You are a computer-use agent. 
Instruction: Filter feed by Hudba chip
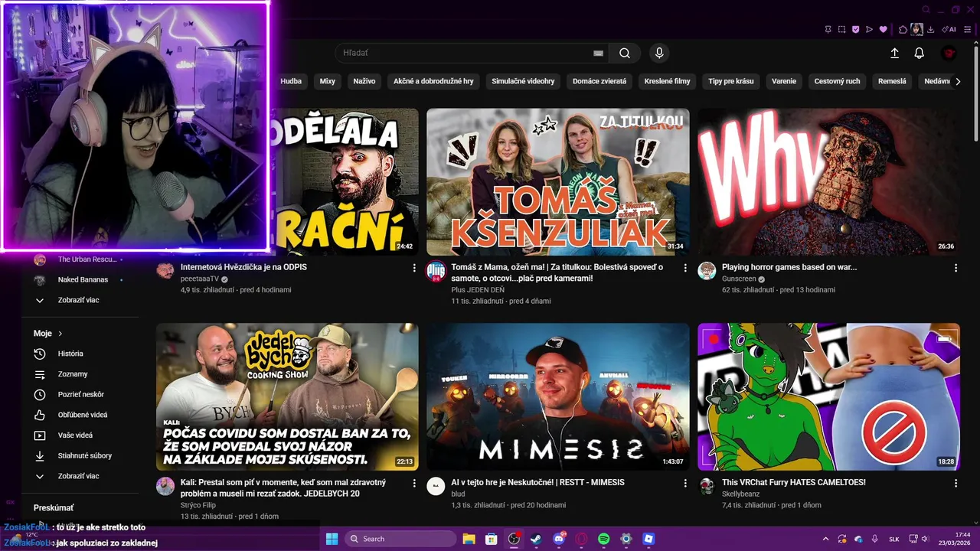tap(291, 81)
